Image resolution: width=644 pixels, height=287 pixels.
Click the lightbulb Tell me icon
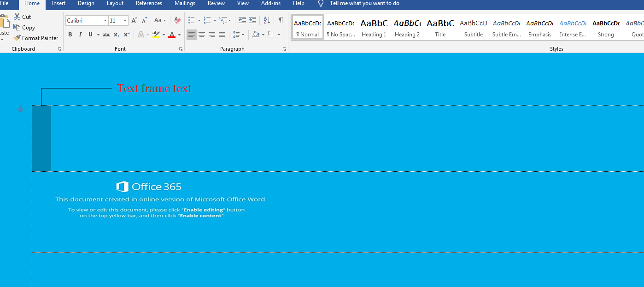click(x=321, y=3)
